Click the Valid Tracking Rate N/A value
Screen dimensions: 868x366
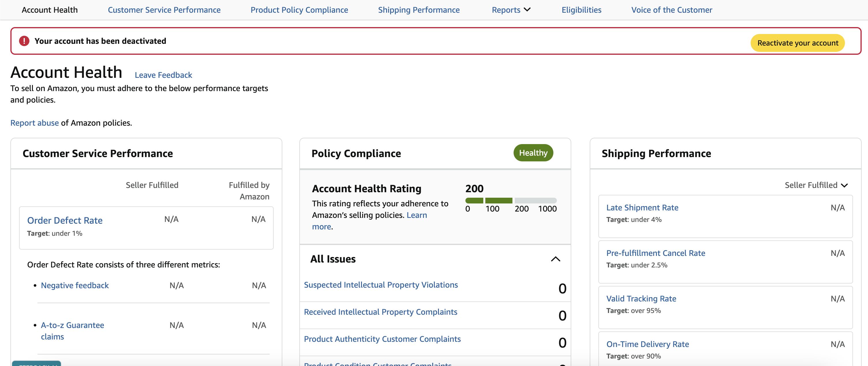coord(838,299)
